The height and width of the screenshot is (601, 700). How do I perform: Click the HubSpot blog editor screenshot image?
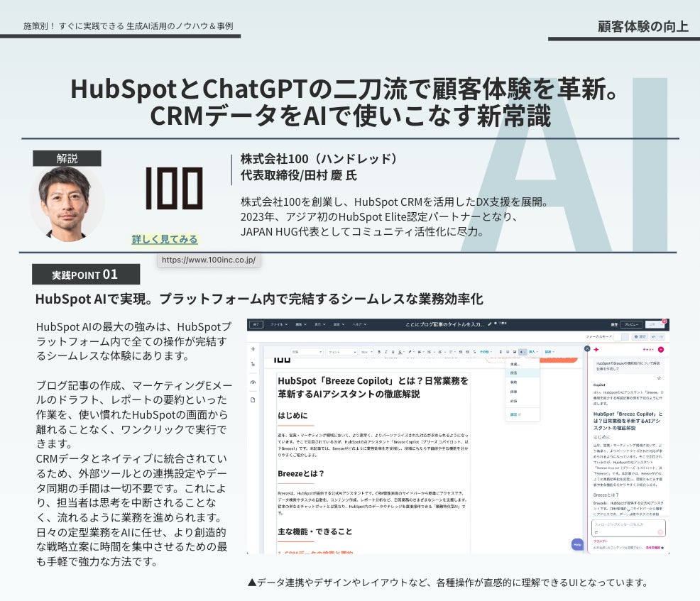(458, 436)
